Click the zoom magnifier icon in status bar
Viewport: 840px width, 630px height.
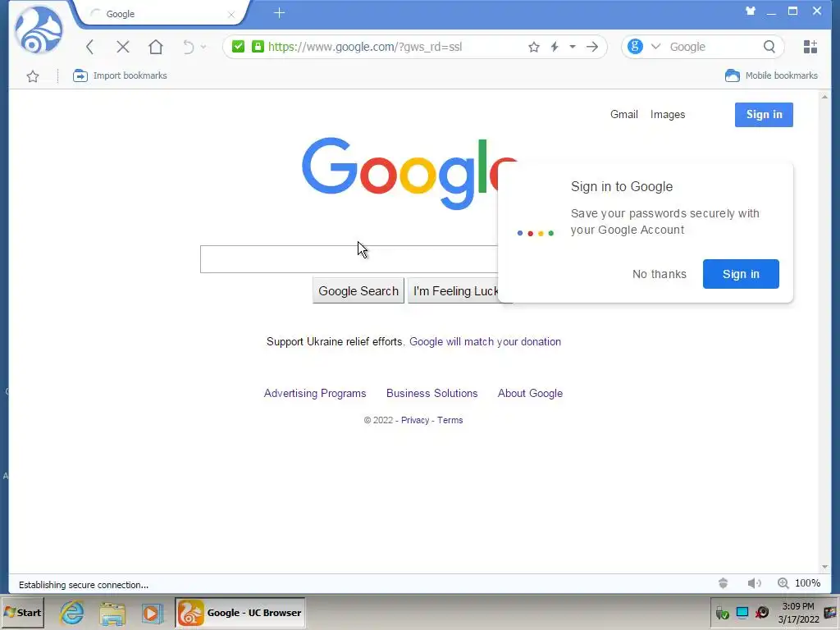(783, 583)
